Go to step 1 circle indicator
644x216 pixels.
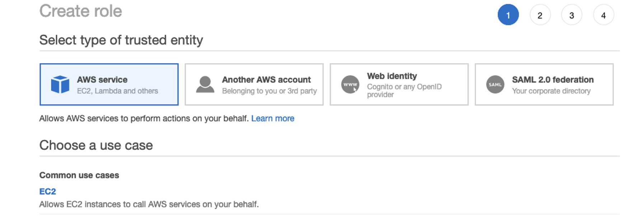(508, 15)
